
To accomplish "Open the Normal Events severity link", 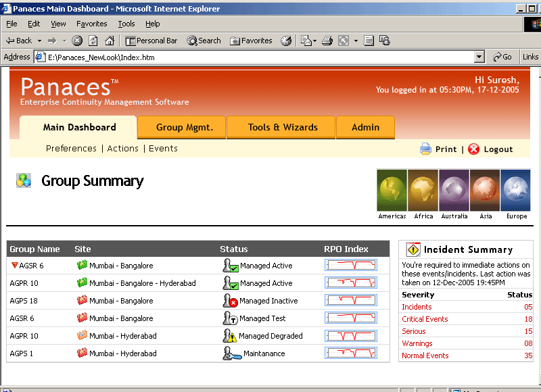I will (x=425, y=356).
